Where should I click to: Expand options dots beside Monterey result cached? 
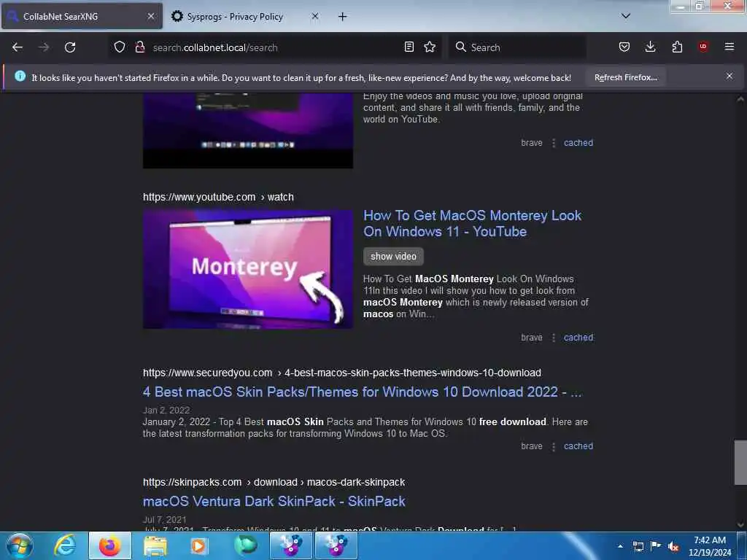pyautogui.click(x=553, y=338)
